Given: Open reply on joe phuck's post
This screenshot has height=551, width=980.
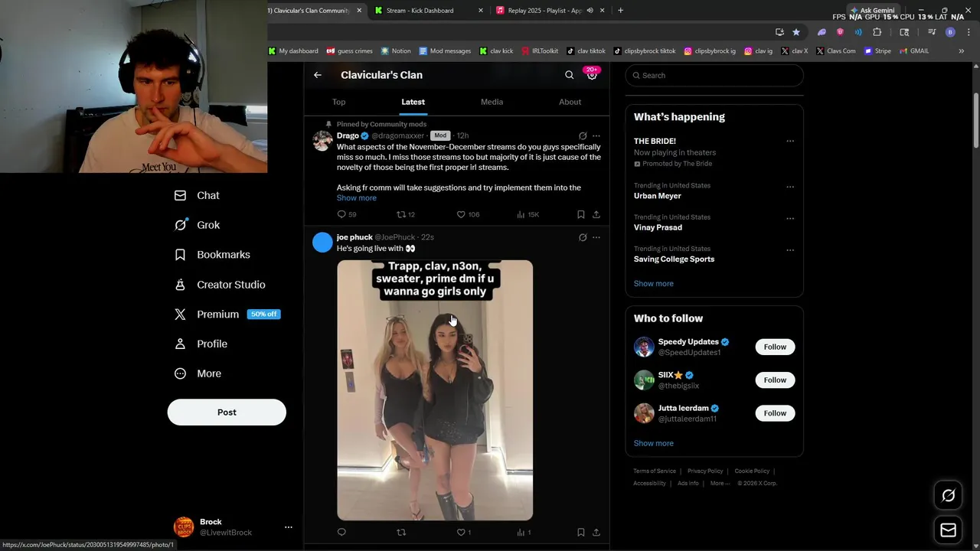Looking at the screenshot, I should click(341, 532).
